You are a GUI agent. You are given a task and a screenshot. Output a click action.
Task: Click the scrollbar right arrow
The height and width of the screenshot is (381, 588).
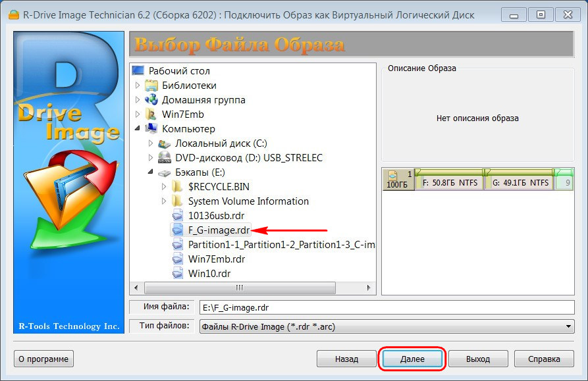pyautogui.click(x=369, y=288)
